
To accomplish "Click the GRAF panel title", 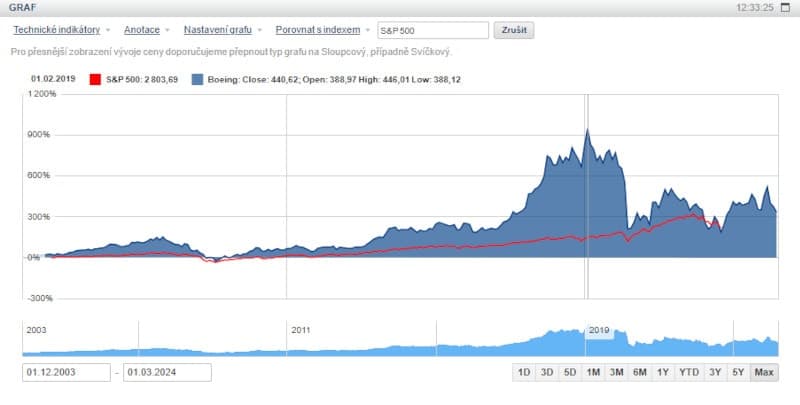I will click(22, 8).
